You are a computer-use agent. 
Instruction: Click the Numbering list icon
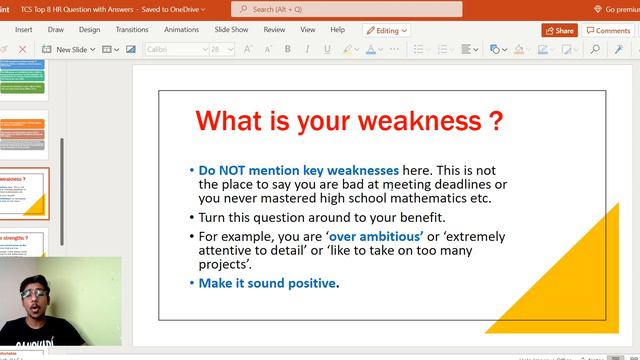click(x=442, y=50)
